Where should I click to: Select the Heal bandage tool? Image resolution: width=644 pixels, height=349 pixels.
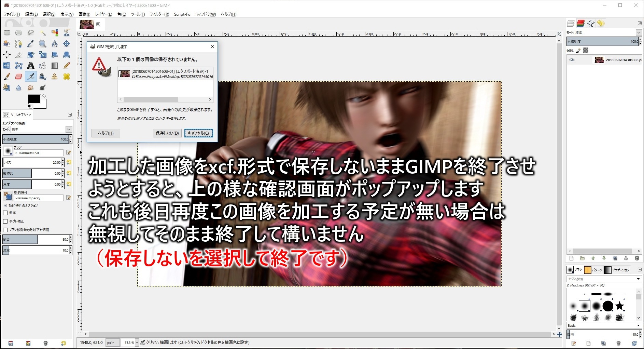click(67, 77)
